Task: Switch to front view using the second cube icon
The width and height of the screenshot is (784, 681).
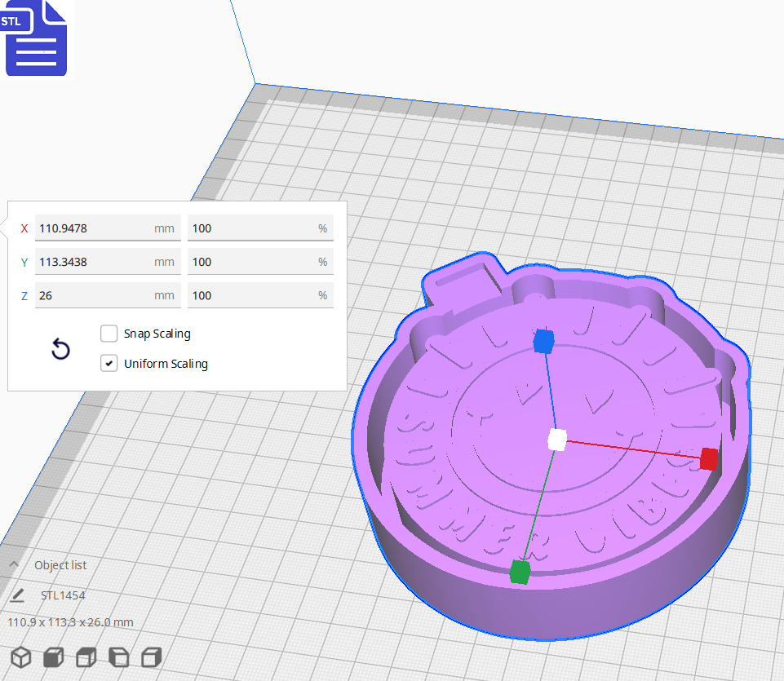Action: [x=53, y=657]
